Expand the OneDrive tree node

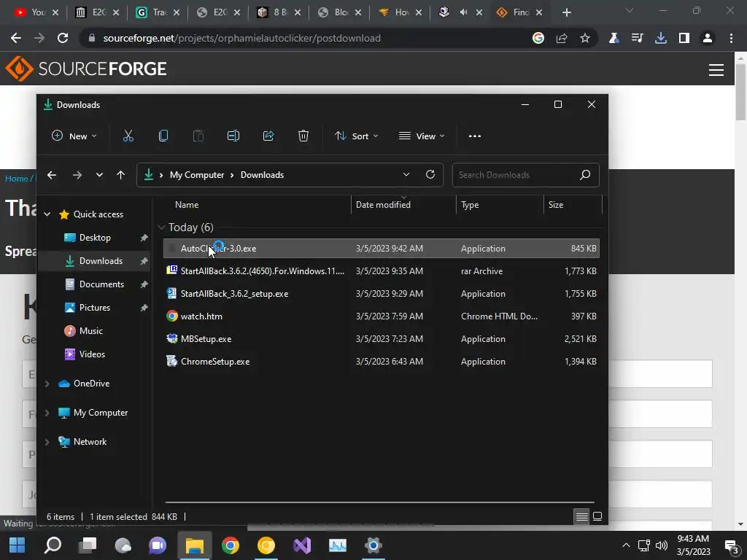(47, 384)
